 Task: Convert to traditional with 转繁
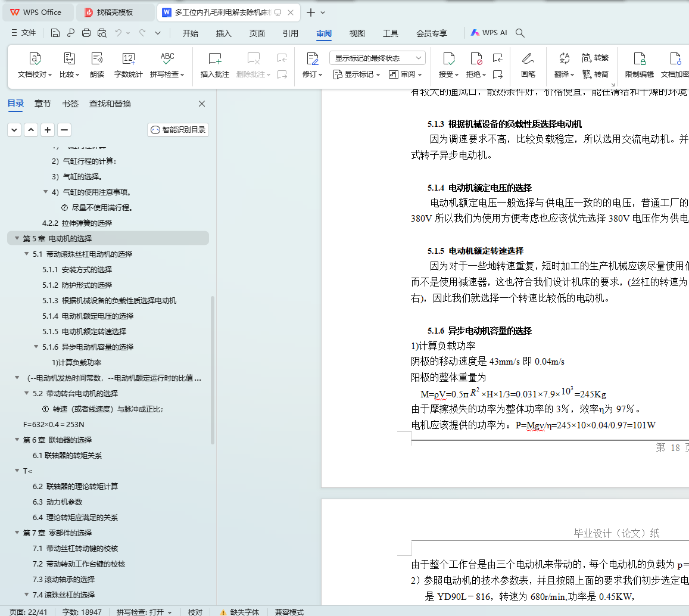[596, 58]
